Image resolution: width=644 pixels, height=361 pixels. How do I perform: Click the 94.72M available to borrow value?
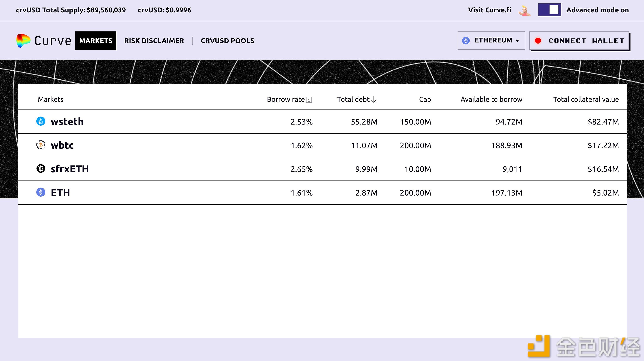(509, 122)
